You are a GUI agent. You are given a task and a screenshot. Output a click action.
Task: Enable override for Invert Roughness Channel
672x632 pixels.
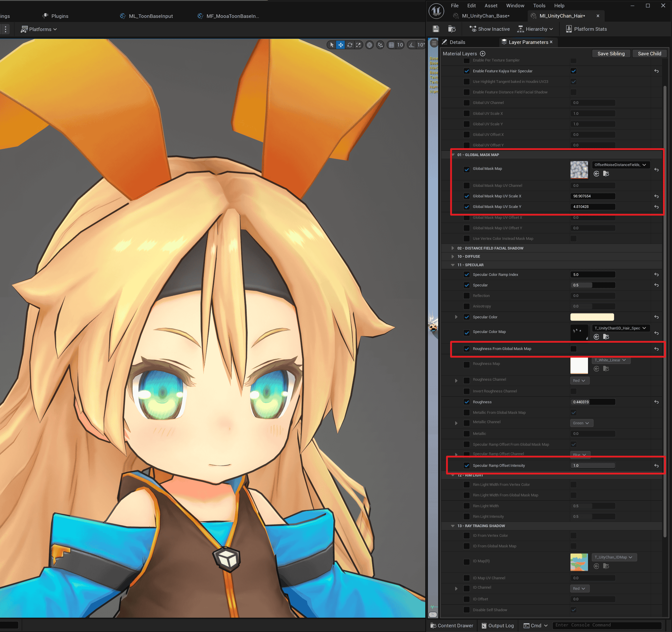[x=467, y=391]
